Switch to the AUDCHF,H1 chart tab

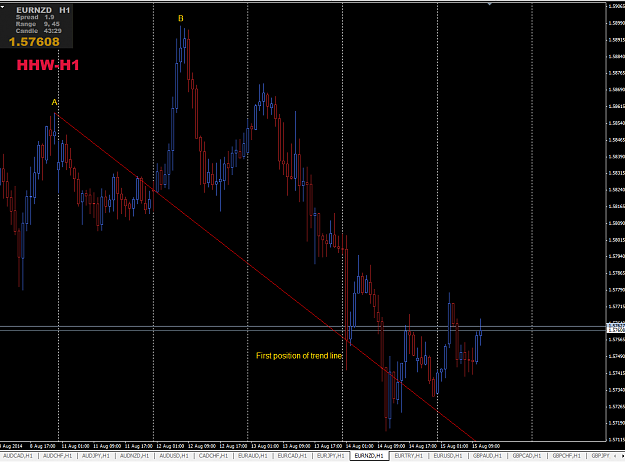pos(57,456)
